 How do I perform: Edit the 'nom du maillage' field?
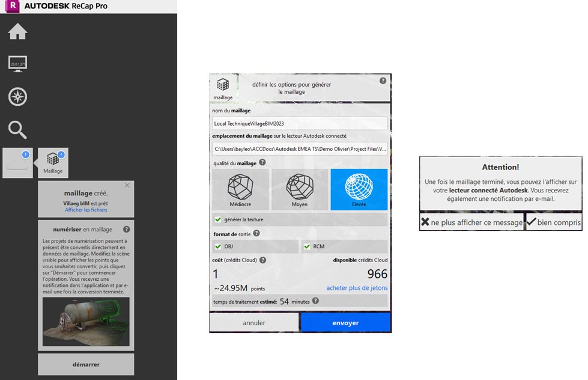point(300,123)
